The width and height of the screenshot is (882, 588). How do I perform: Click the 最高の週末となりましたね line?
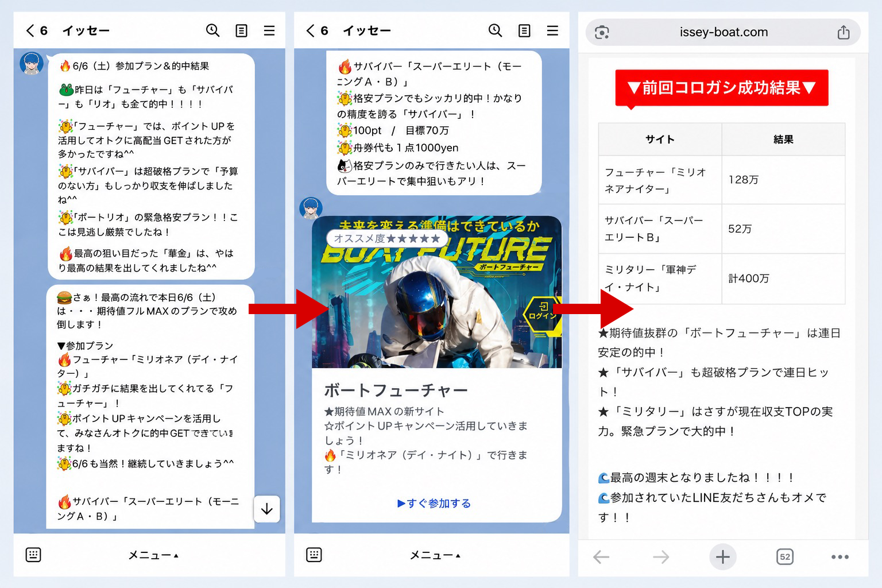coord(696,478)
